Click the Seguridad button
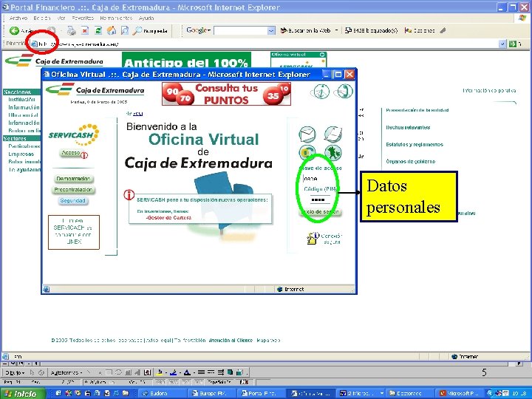The width and height of the screenshot is (532, 399). coord(72,201)
